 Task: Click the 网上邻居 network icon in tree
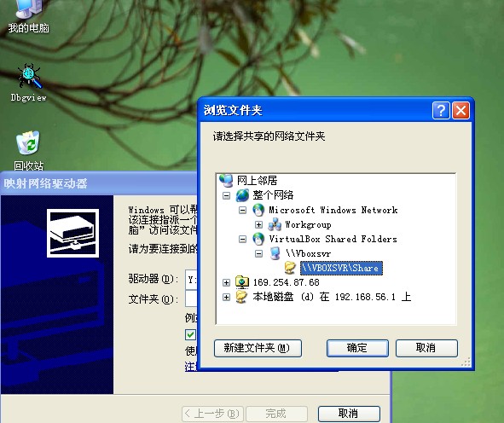point(226,180)
